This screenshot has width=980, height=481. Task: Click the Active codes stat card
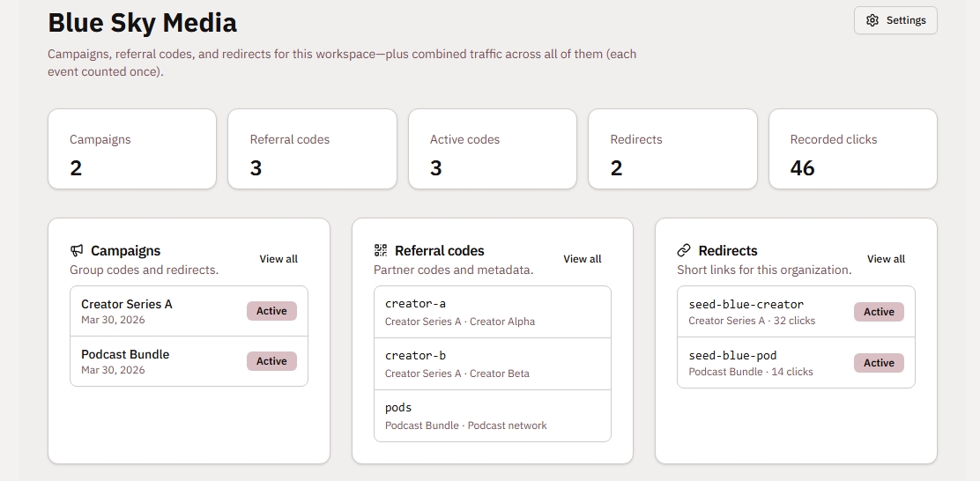click(492, 149)
